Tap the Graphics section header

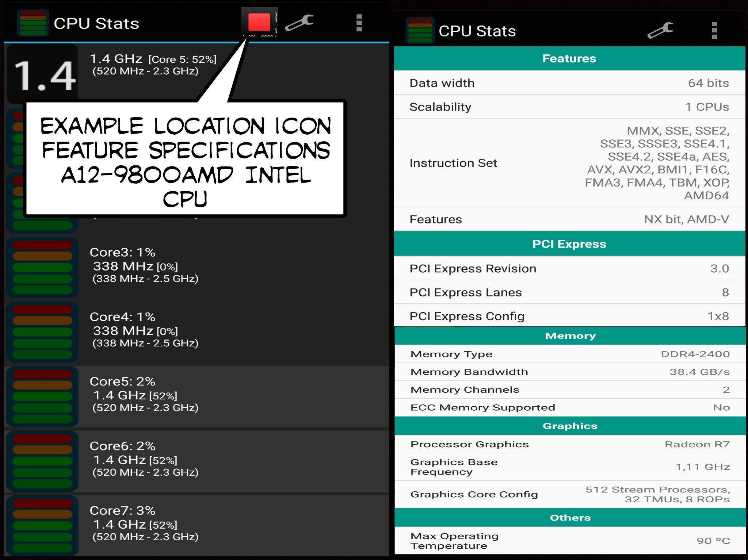(570, 426)
